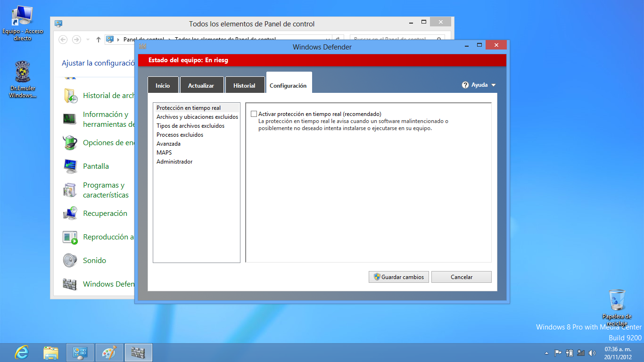This screenshot has width=644, height=362.
Task: Open 'Programas y características' icon
Action: click(70, 190)
